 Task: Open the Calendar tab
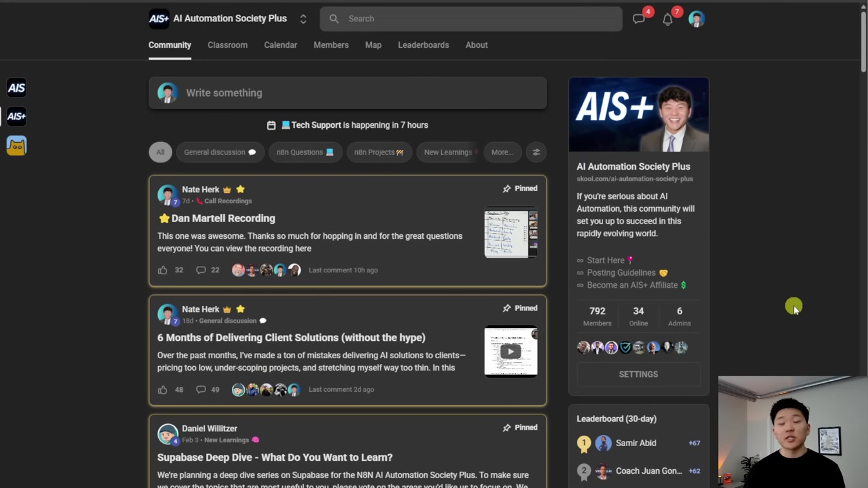[x=280, y=45]
